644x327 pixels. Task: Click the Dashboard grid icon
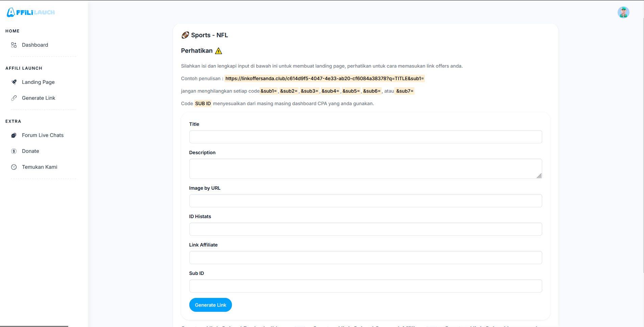click(14, 45)
